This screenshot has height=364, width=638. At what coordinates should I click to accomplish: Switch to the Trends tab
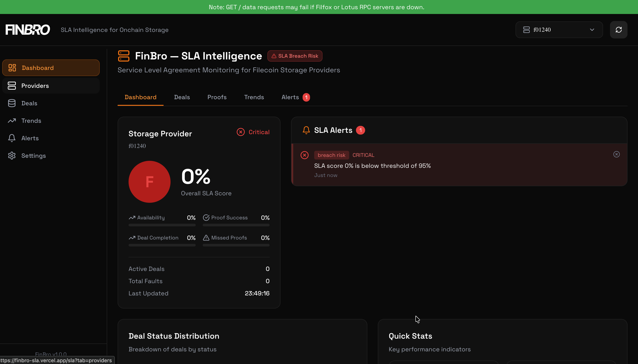click(x=254, y=97)
